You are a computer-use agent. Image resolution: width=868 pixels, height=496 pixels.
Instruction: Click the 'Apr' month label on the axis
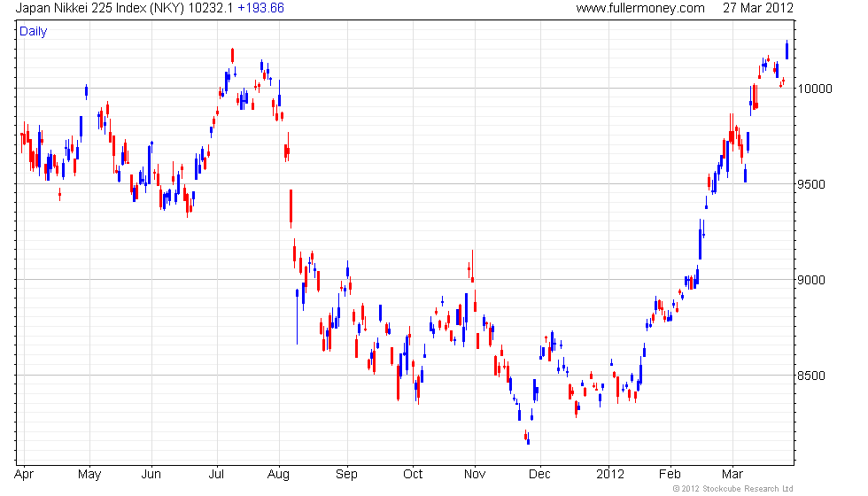click(24, 475)
